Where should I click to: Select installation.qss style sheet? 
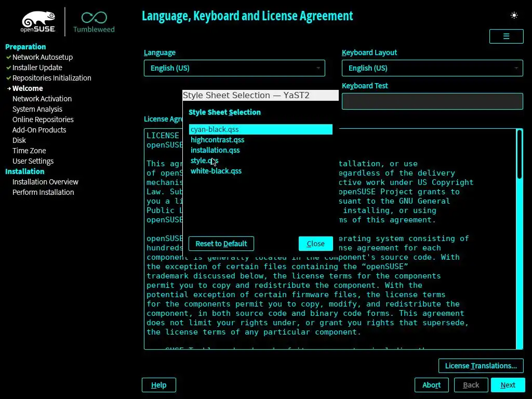pyautogui.click(x=261, y=150)
